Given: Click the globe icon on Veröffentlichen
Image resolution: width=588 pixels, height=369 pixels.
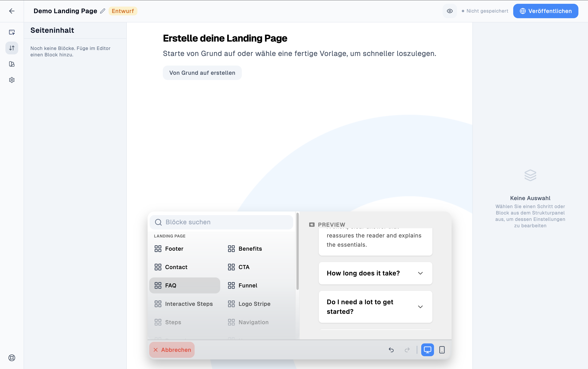Looking at the screenshot, I should point(523,11).
